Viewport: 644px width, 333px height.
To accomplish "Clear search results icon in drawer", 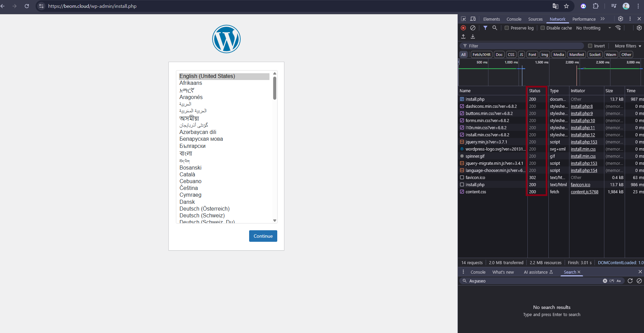I will [639, 281].
